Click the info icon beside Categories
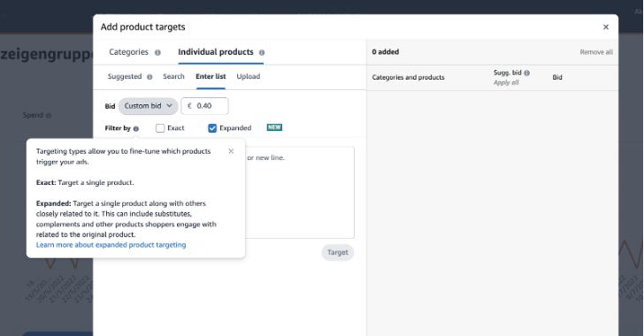The image size is (644, 336). tap(157, 52)
